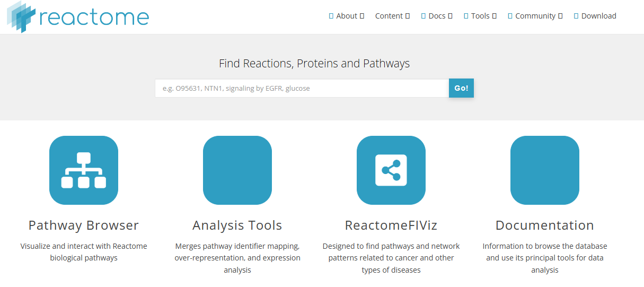Open the Pathway Browser hierarchy icon

coord(84,170)
